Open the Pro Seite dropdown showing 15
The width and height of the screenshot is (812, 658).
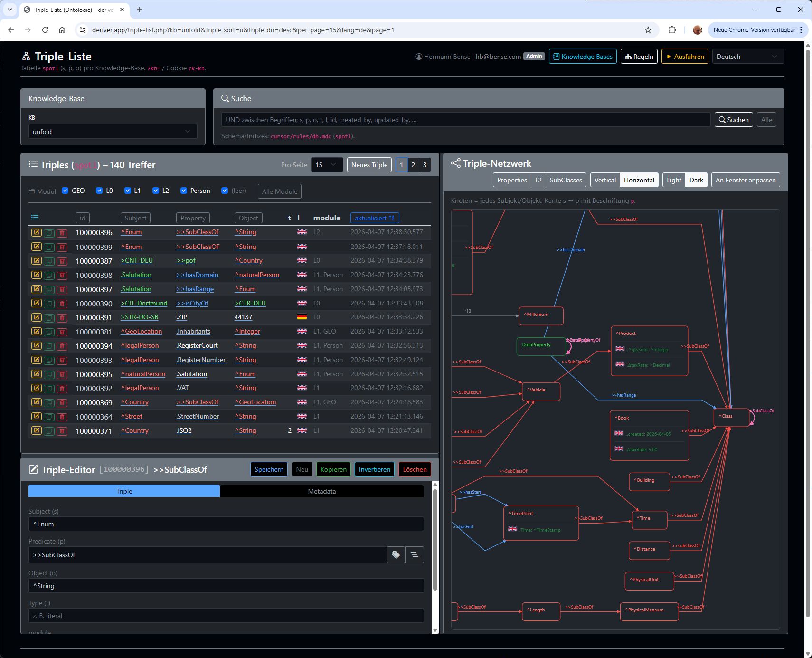(x=327, y=165)
